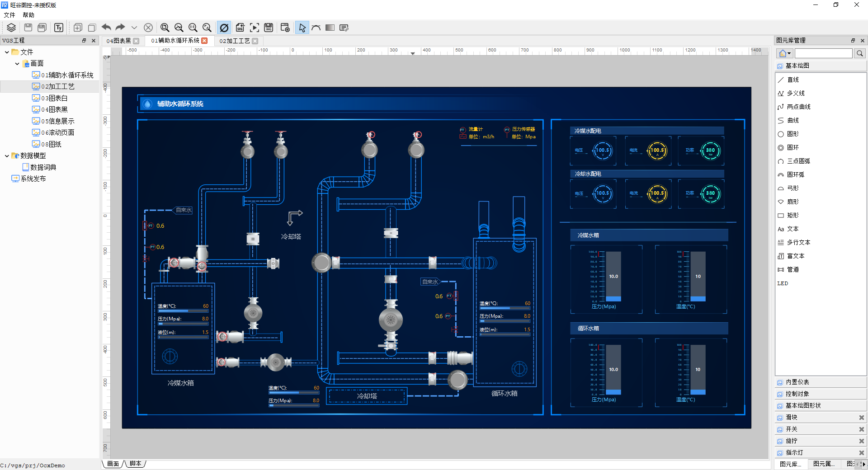This screenshot has width=868, height=470.
Task: Click the first zoom magnifier icon
Action: [165, 28]
